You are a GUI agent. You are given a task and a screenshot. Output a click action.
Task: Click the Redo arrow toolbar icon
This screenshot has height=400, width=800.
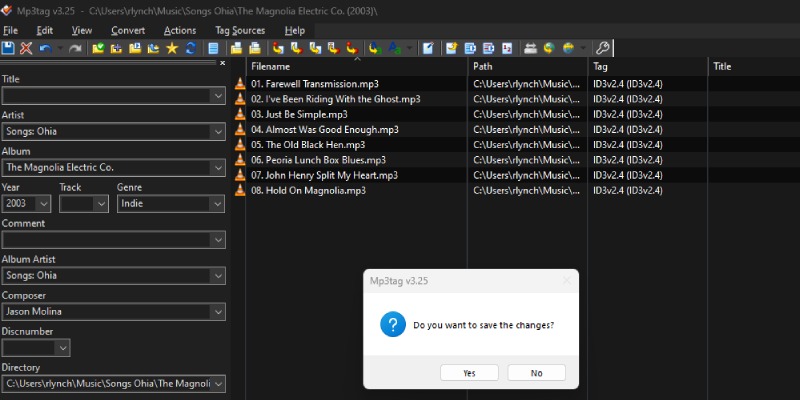point(76,48)
